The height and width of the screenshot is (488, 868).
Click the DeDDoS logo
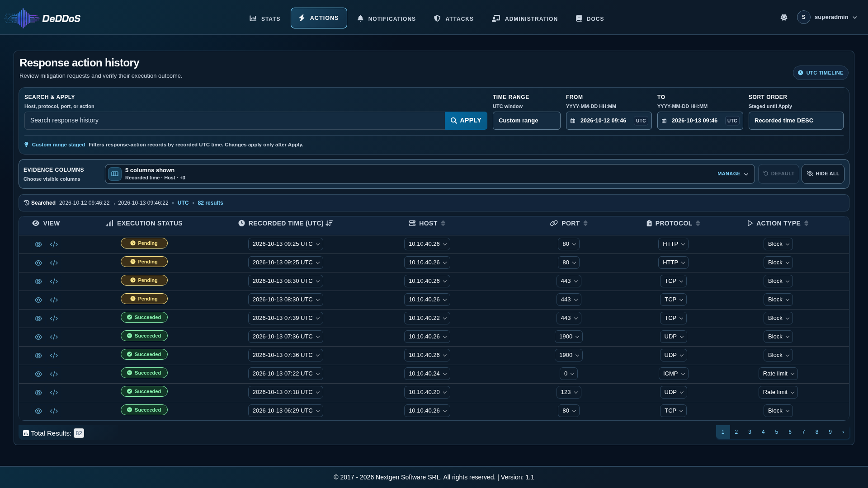pos(42,18)
